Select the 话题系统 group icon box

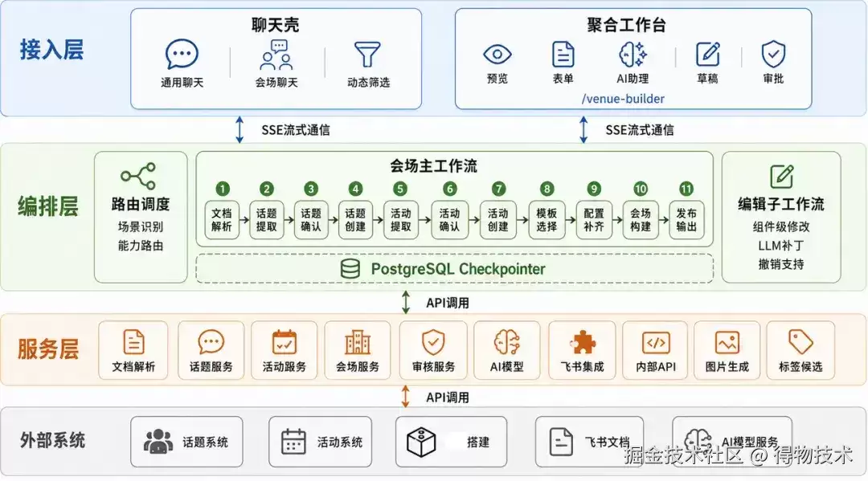[186, 442]
